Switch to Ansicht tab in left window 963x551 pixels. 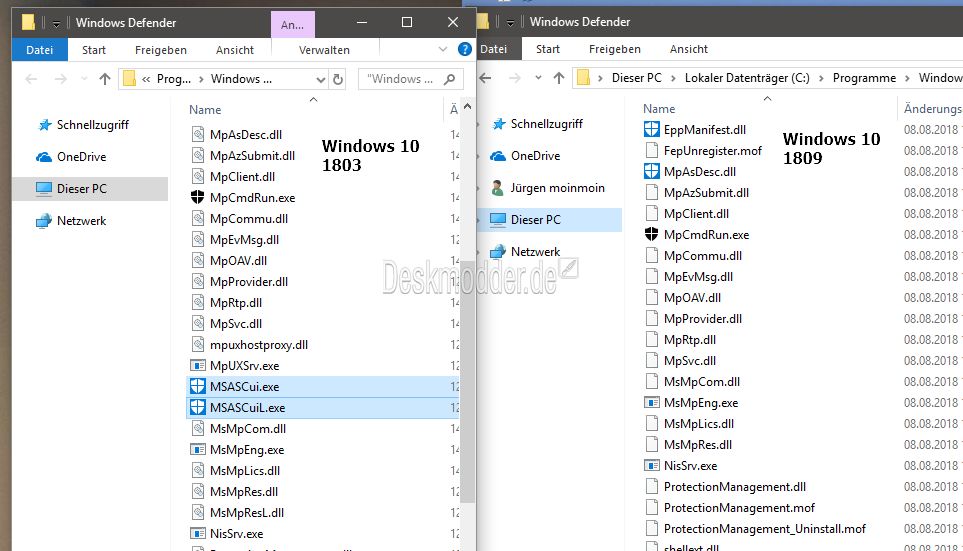(x=235, y=50)
